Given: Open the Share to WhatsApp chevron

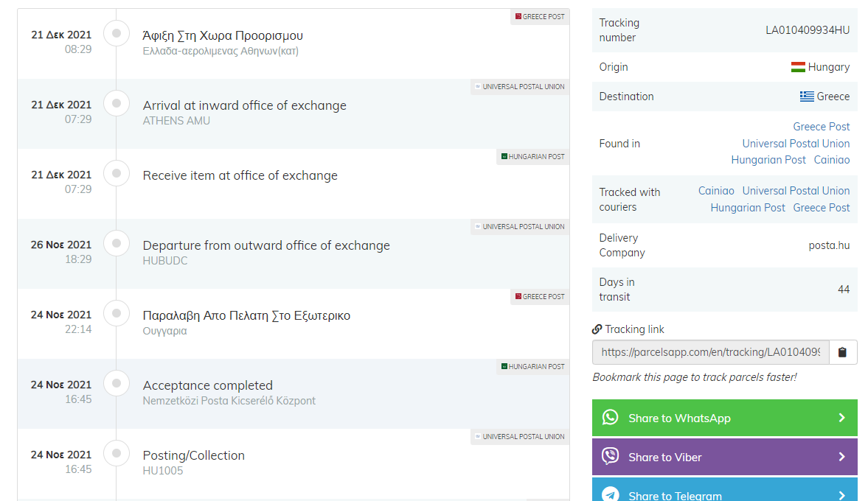Looking at the screenshot, I should coord(841,418).
